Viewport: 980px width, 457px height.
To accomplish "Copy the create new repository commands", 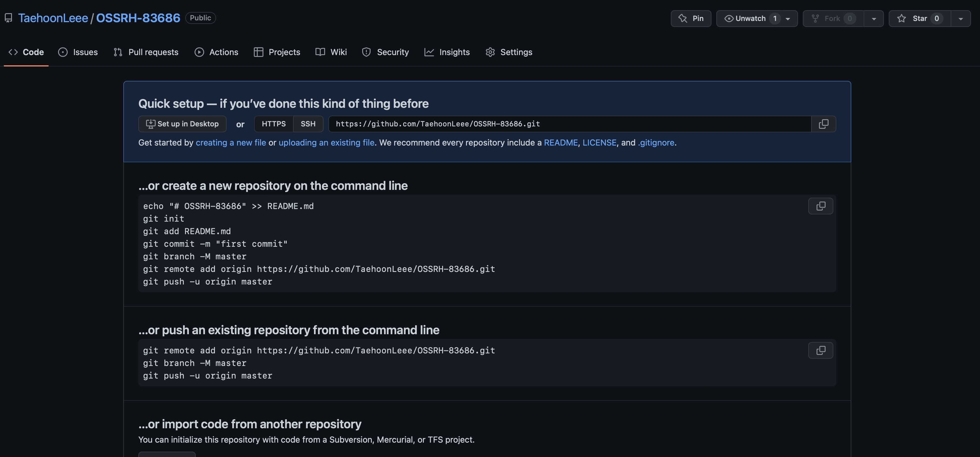I will 820,206.
